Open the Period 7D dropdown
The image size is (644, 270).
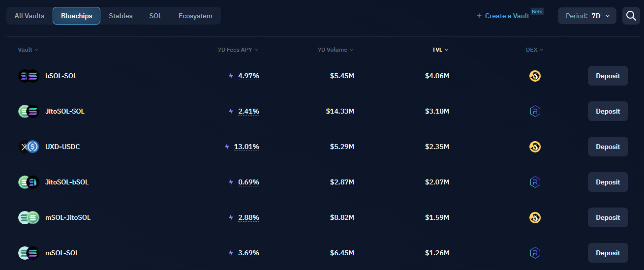(x=587, y=16)
